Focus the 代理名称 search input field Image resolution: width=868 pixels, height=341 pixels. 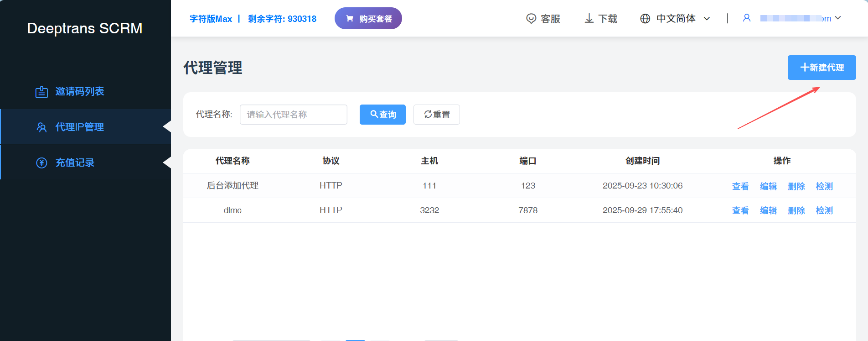click(x=293, y=115)
